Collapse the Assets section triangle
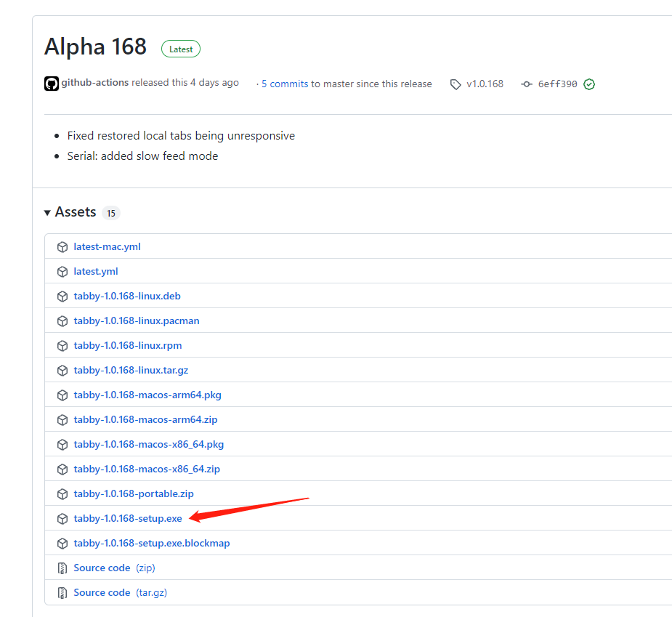Viewport: 672px width, 617px height. (47, 213)
